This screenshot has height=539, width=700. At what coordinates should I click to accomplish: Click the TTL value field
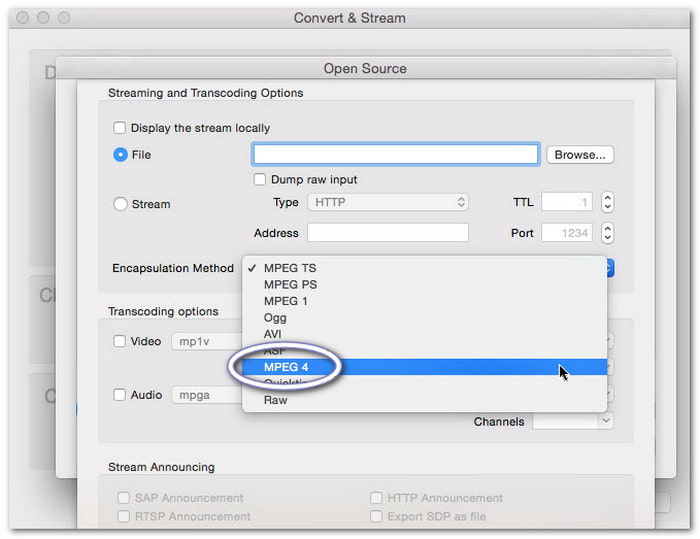click(x=567, y=202)
